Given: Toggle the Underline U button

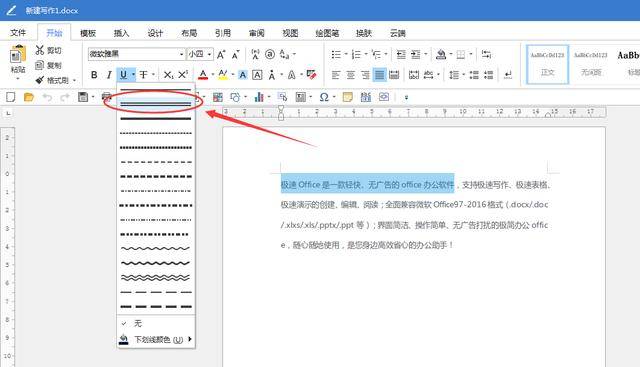Looking at the screenshot, I should tap(123, 75).
